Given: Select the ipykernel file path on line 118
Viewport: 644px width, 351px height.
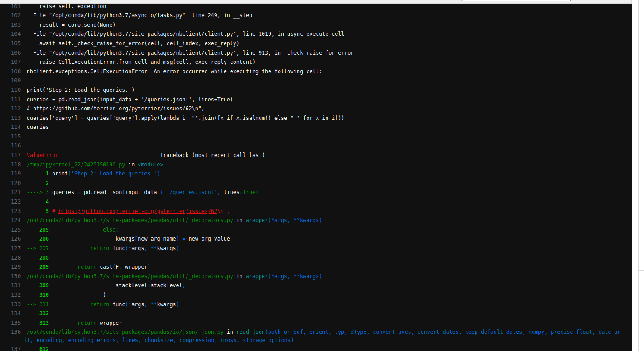Looking at the screenshot, I should (x=75, y=164).
